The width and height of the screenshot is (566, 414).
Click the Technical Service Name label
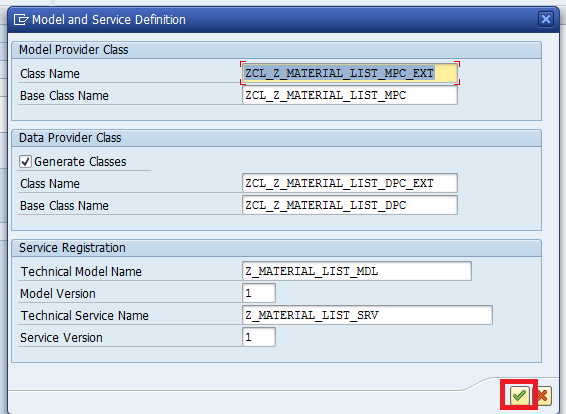click(84, 315)
